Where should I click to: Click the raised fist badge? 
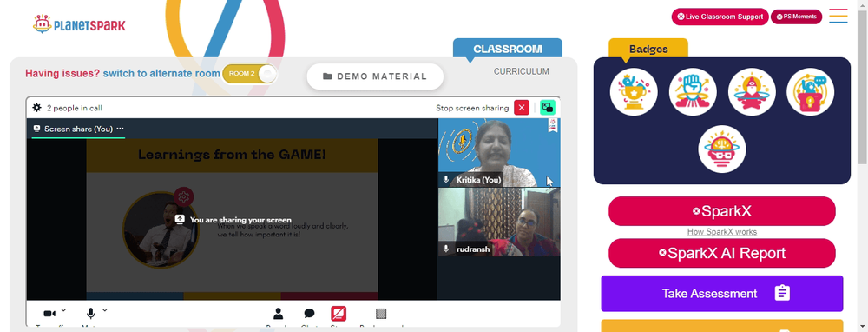[x=693, y=92]
